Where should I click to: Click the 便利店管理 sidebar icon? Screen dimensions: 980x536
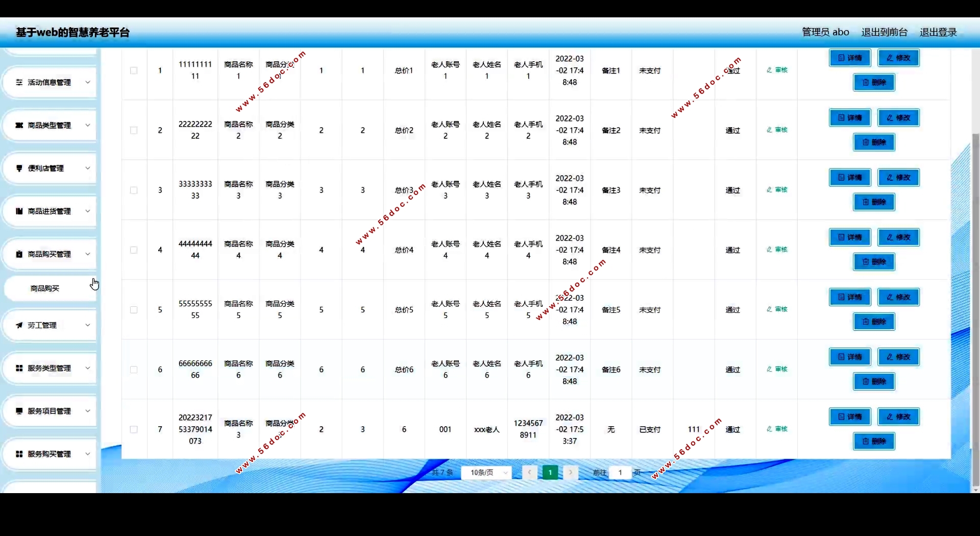(19, 168)
